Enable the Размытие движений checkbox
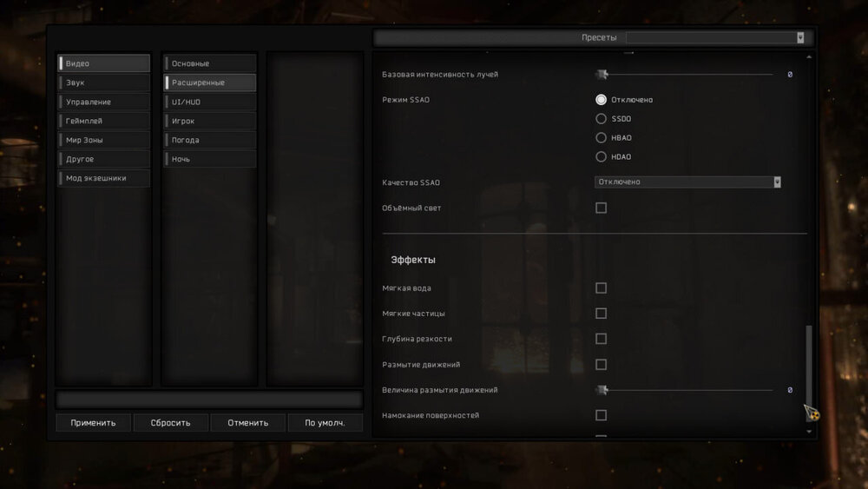The height and width of the screenshot is (489, 868). [601, 365]
